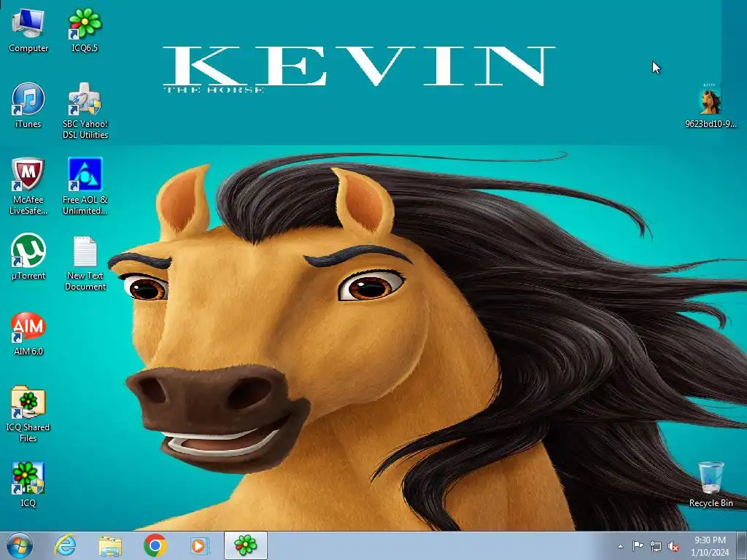Viewport: 747px width, 560px height.
Task: Open the Windows Start menu orb
Action: pos(20,545)
